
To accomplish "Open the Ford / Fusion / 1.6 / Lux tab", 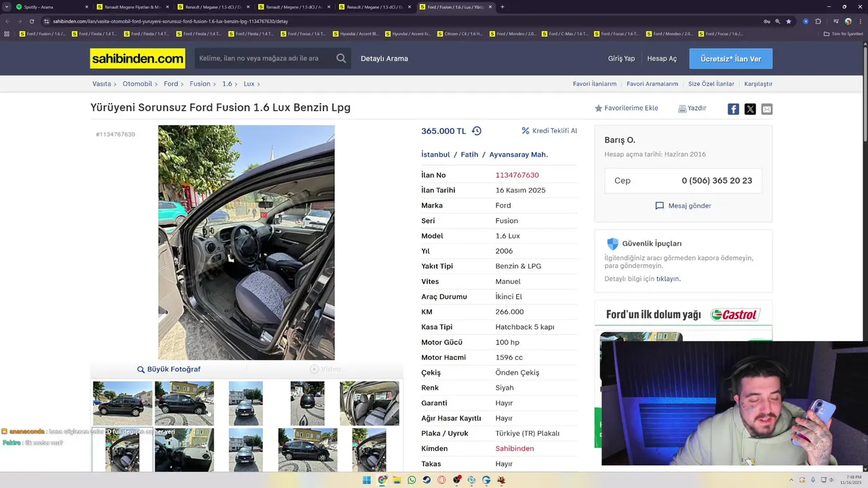I will pos(456,7).
